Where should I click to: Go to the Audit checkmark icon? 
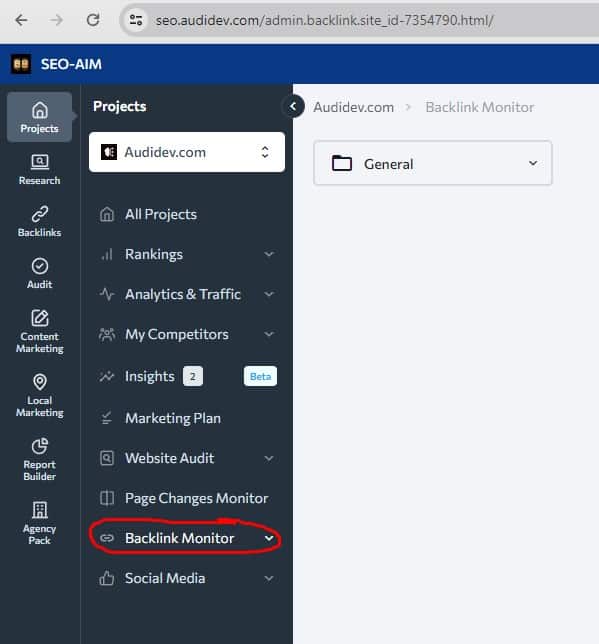click(39, 266)
